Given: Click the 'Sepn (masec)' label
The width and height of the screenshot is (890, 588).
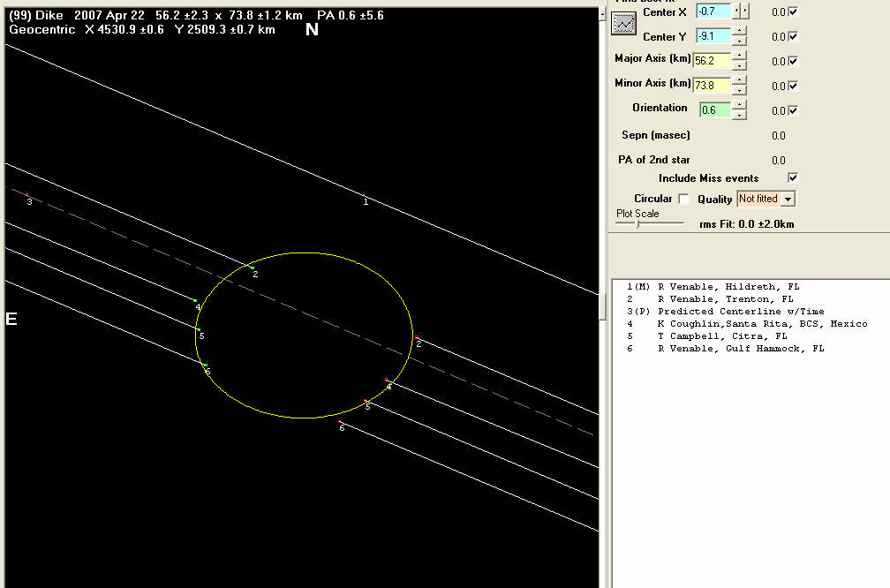Looking at the screenshot, I should coord(655,135).
